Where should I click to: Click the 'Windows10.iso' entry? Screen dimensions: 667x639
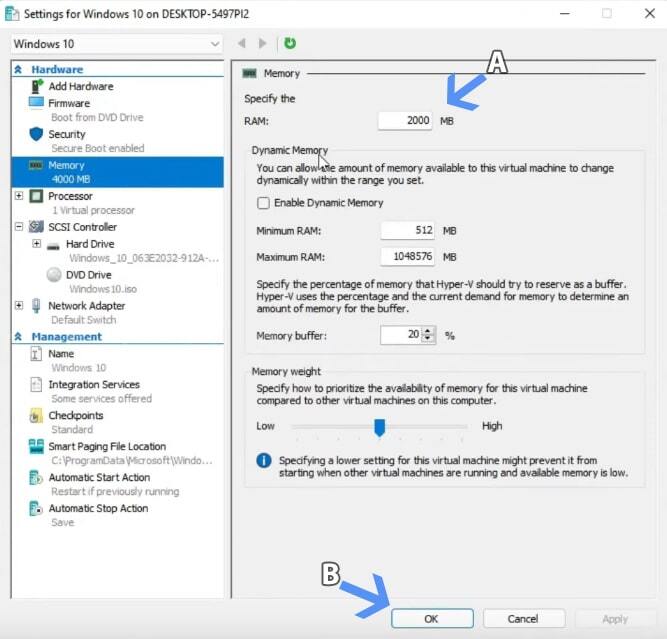(103, 289)
